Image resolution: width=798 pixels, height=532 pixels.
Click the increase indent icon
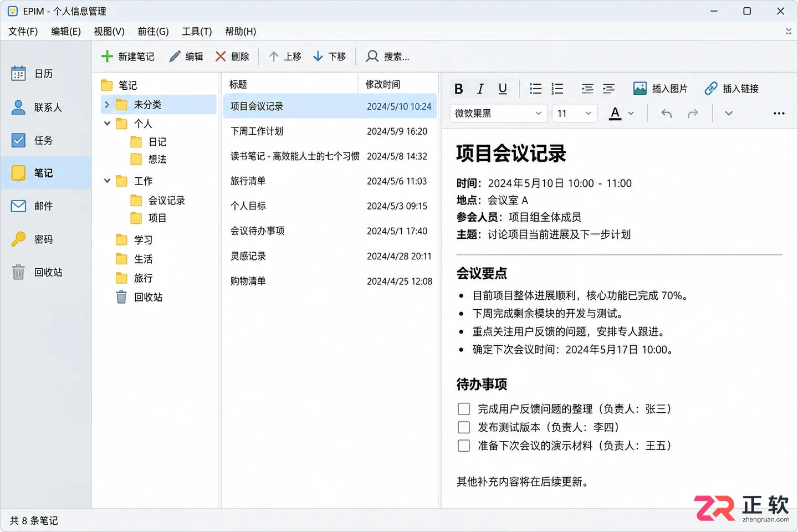[609, 89]
